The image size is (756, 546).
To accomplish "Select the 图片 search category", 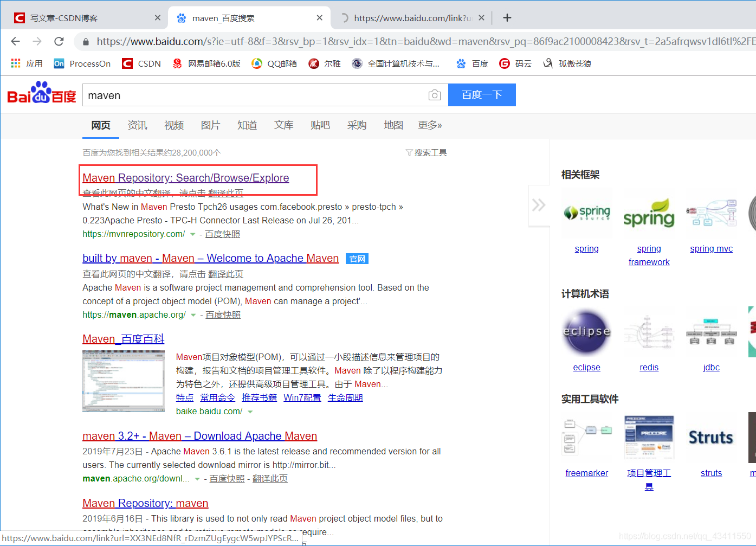I will click(x=210, y=125).
